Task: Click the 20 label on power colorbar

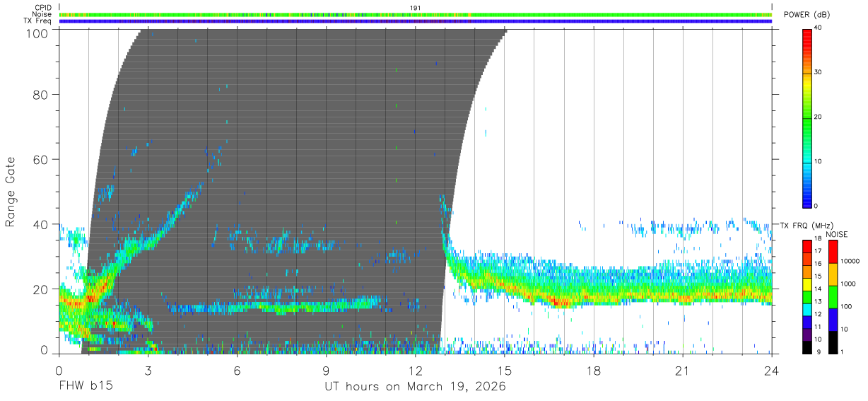Action: pos(819,117)
